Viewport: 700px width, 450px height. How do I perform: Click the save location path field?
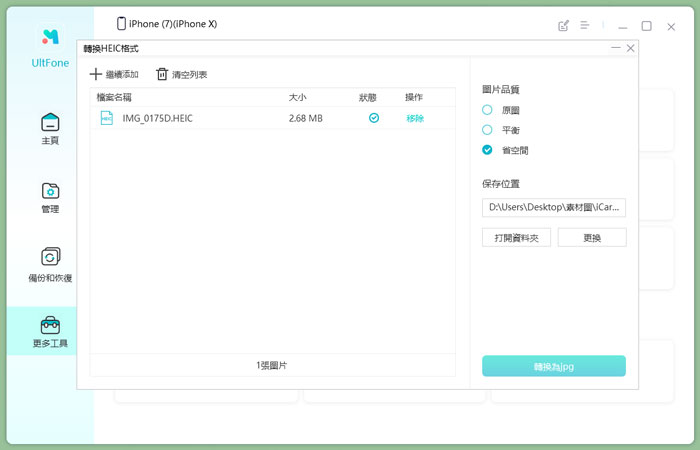point(553,208)
